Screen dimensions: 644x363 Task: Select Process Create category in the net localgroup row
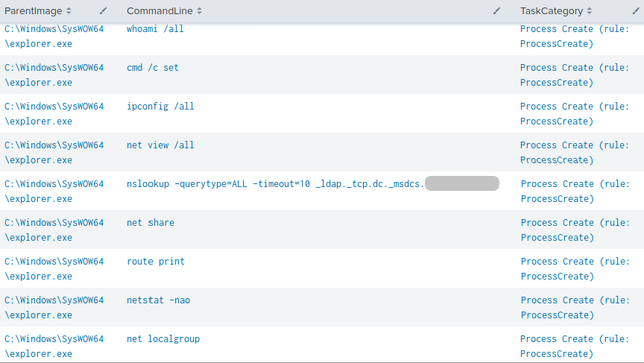point(575,346)
